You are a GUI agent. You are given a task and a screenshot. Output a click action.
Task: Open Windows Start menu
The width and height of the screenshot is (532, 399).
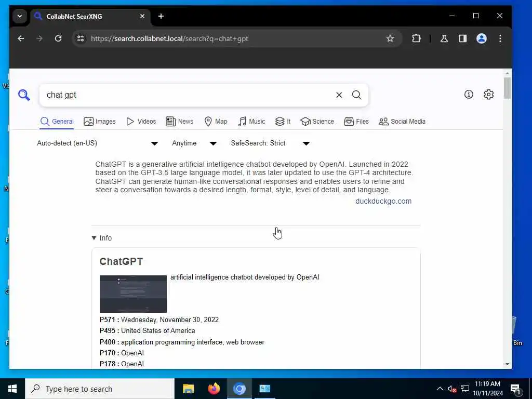[12, 389]
